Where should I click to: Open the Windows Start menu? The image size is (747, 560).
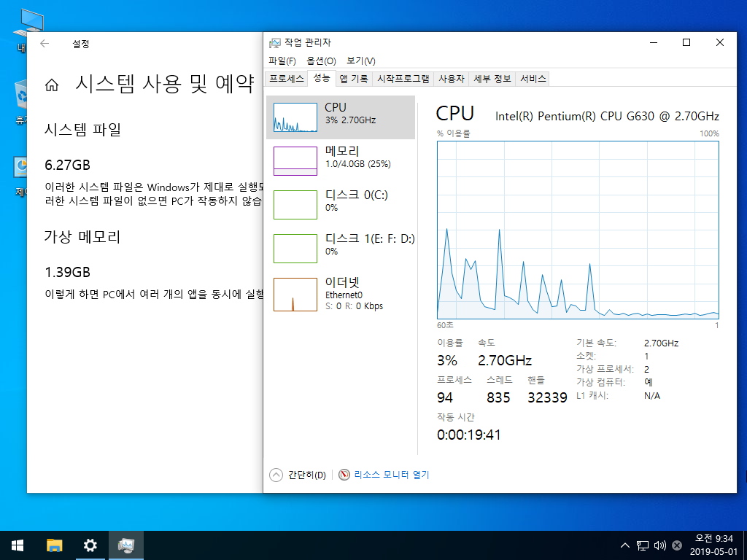(x=18, y=545)
